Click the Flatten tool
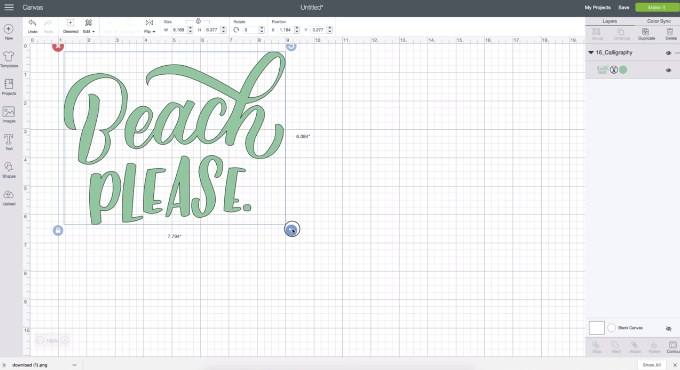The height and width of the screenshot is (370, 680). tap(654, 347)
